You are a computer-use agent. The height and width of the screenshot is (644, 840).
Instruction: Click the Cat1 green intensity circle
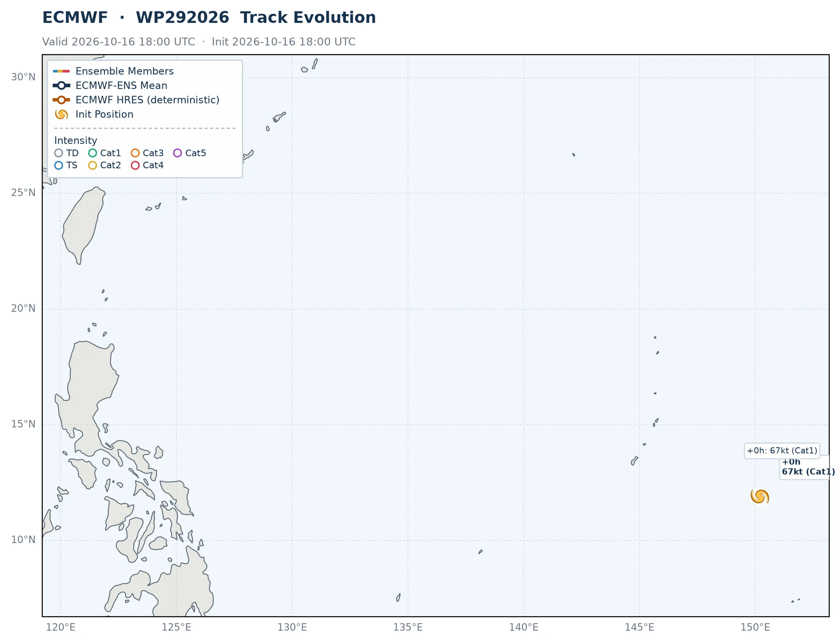(93, 153)
